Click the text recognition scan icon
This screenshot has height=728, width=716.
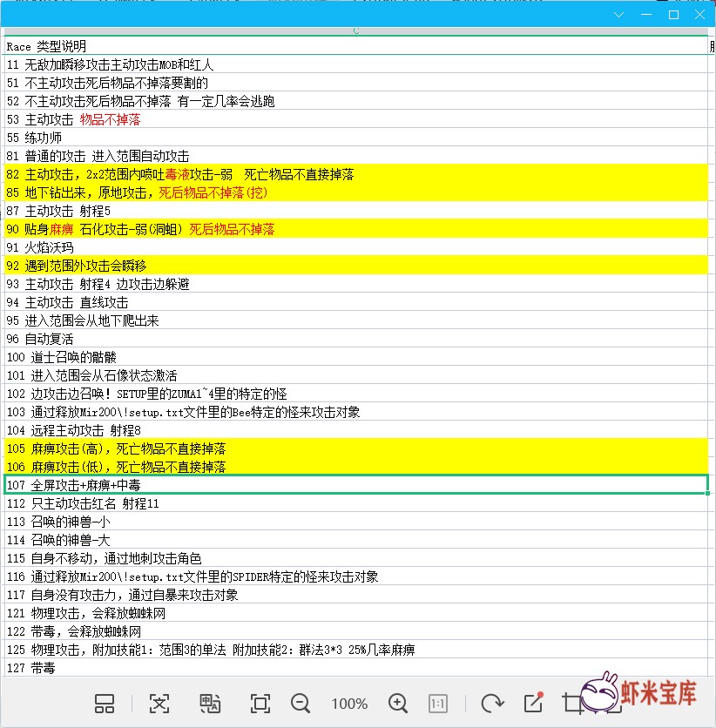(159, 704)
